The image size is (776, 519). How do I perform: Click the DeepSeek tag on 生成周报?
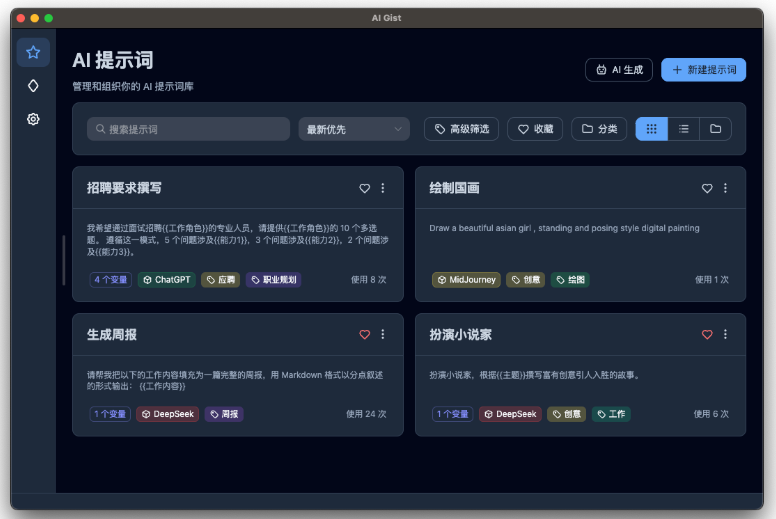[x=167, y=414]
